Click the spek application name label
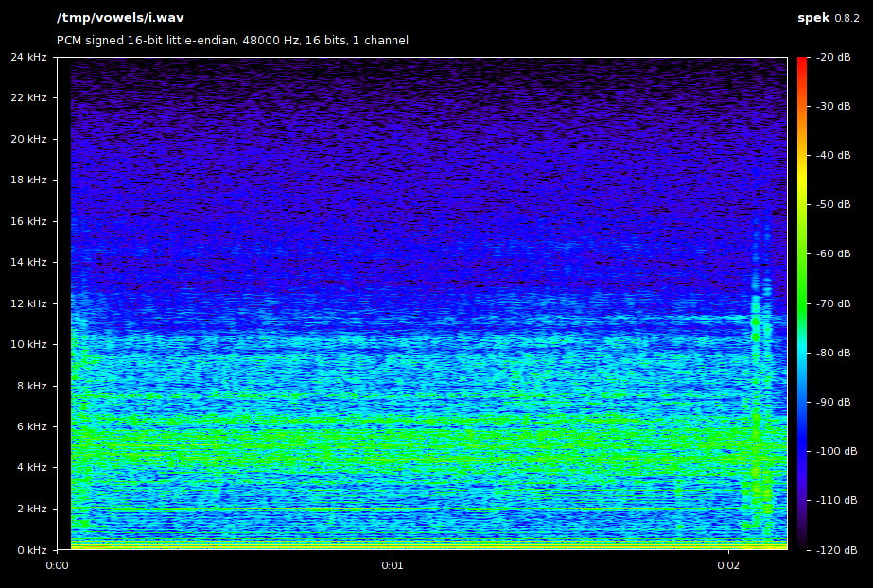This screenshot has height=588, width=873. coord(812,18)
